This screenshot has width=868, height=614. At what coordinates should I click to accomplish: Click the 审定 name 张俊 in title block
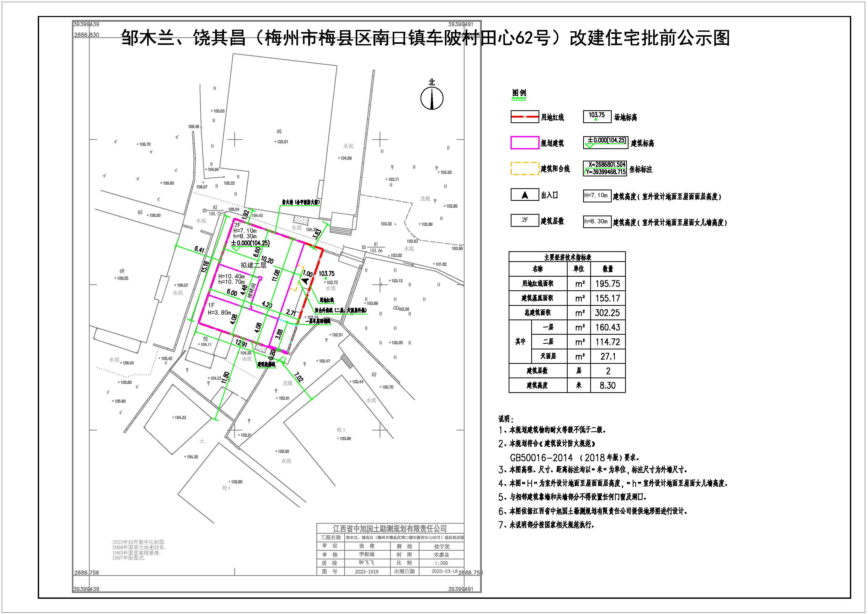tap(367, 546)
